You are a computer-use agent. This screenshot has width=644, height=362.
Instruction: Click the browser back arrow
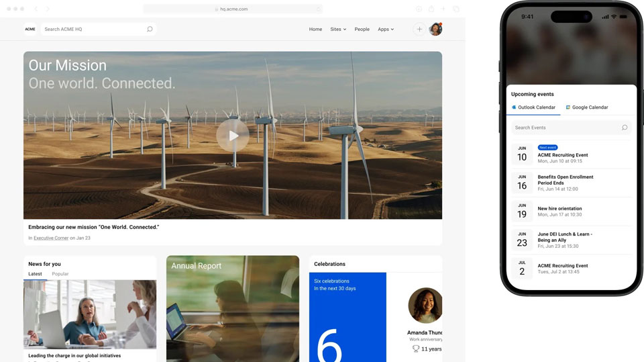(36, 9)
